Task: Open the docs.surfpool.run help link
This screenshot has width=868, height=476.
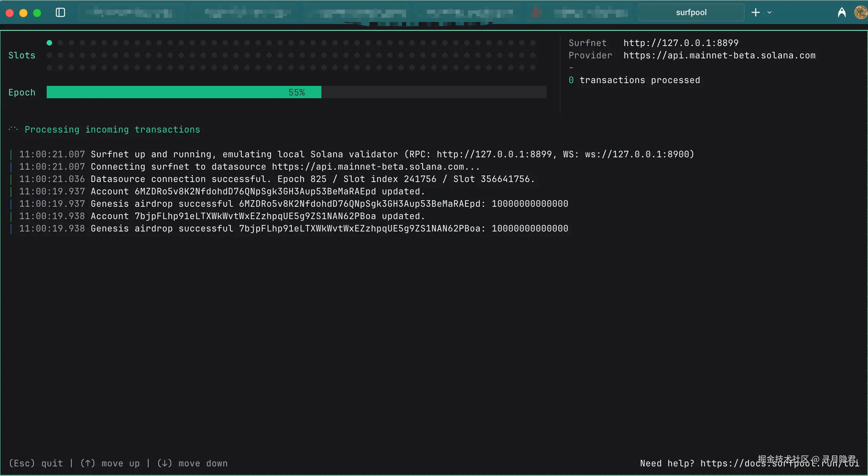Action: [779, 464]
